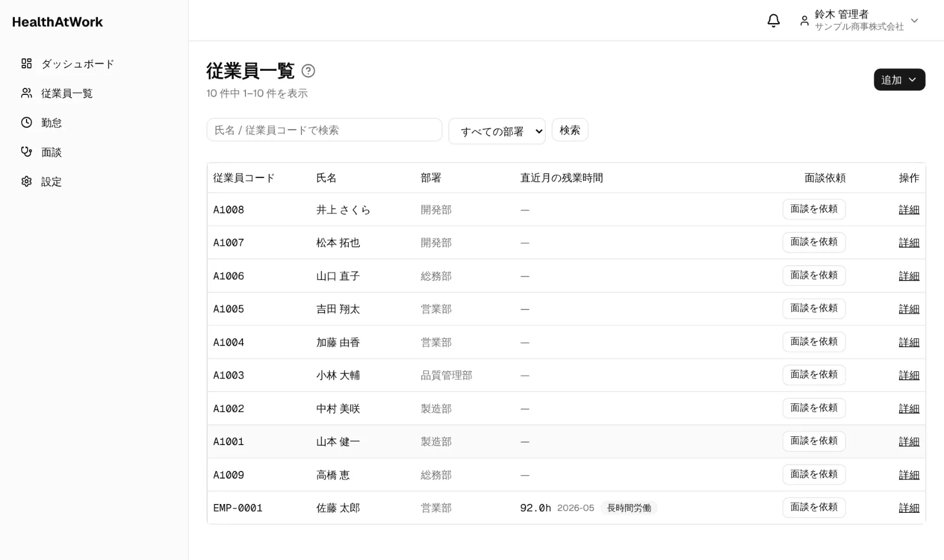
Task: View 詳細 for 高橋 恵
Action: (x=909, y=475)
